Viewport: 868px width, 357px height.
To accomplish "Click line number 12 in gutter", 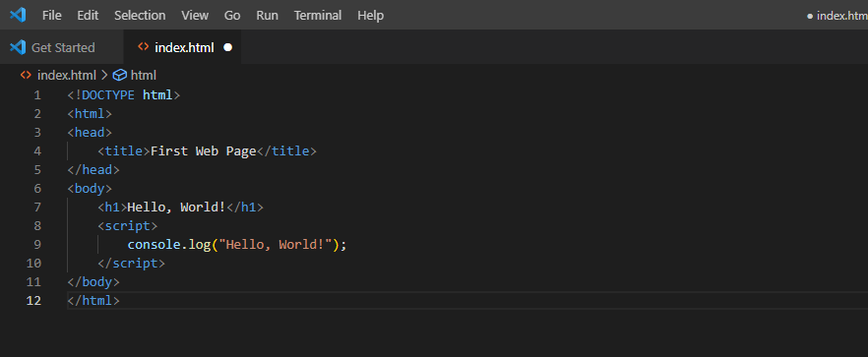I will pyautogui.click(x=33, y=301).
